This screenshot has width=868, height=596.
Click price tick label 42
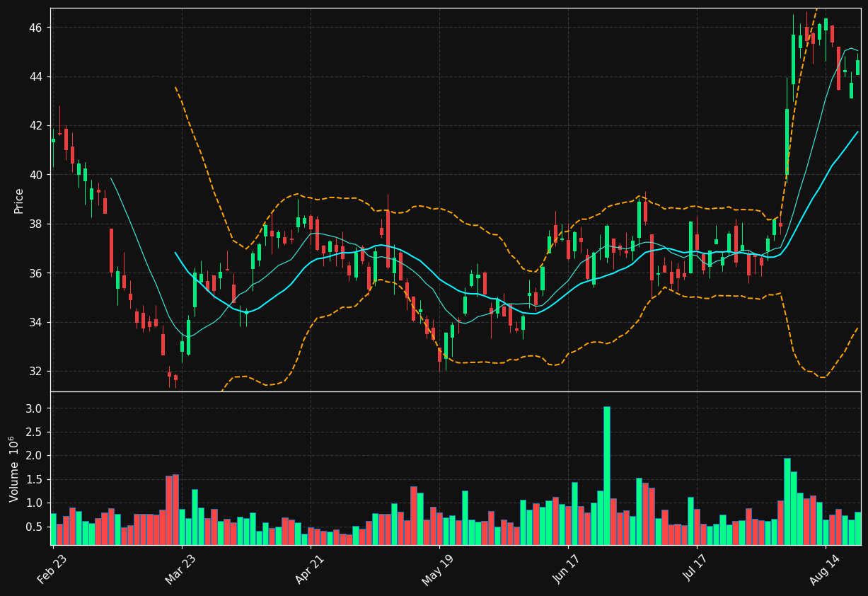click(37, 126)
